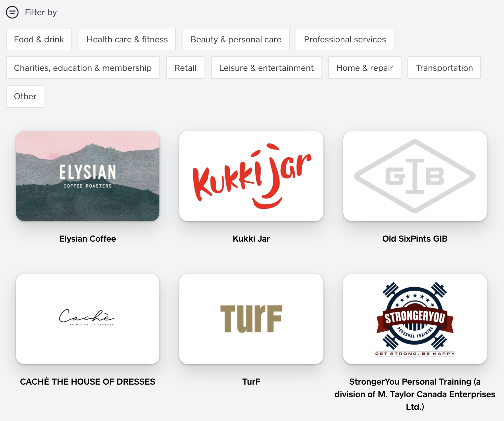Open CACHÈ THE HOUSE OF DRESSES link
The image size is (504, 421).
(x=88, y=382)
